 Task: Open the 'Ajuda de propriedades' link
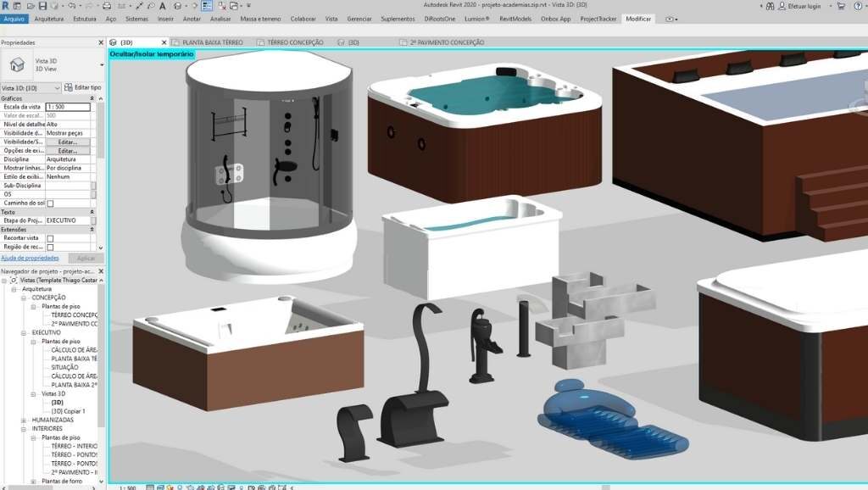click(x=30, y=258)
